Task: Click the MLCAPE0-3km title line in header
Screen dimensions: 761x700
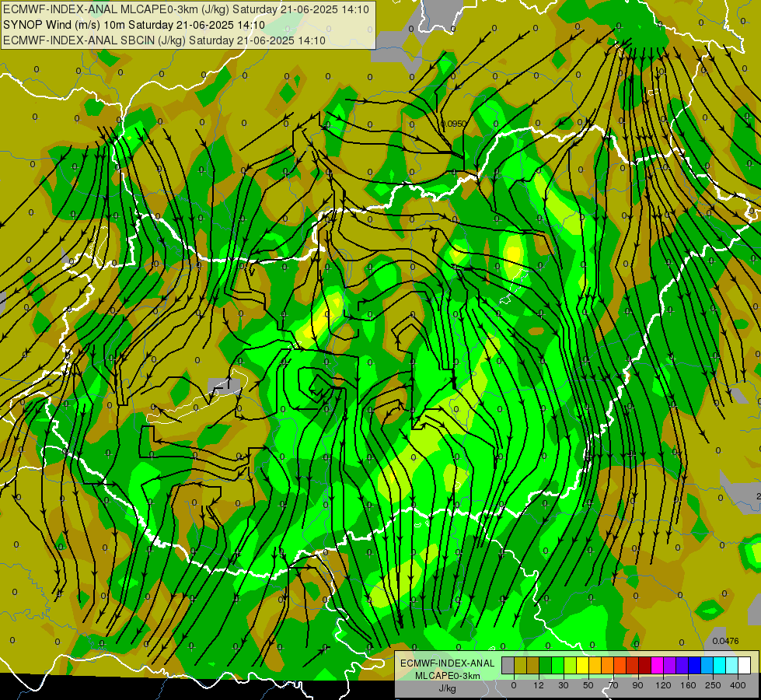Action: 186,9
